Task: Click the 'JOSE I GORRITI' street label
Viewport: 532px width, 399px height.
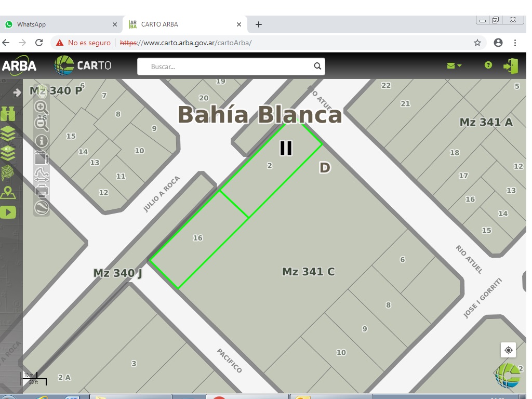Action: (483, 298)
